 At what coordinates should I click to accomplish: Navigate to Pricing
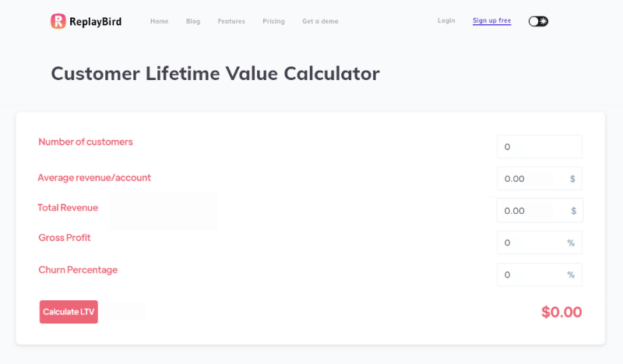[273, 21]
